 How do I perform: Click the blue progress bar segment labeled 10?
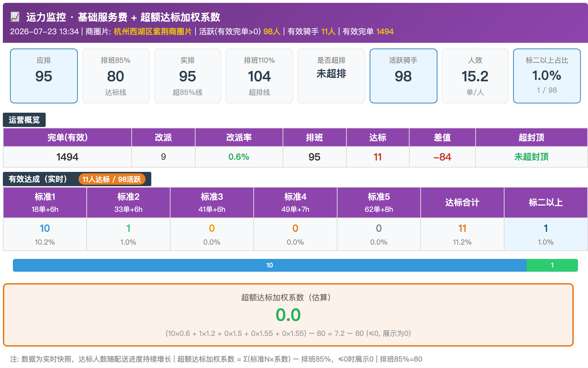point(270,265)
